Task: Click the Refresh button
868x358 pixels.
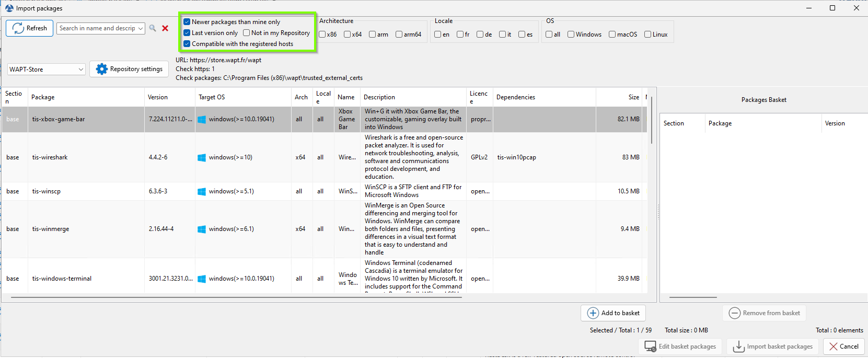Action: point(29,28)
